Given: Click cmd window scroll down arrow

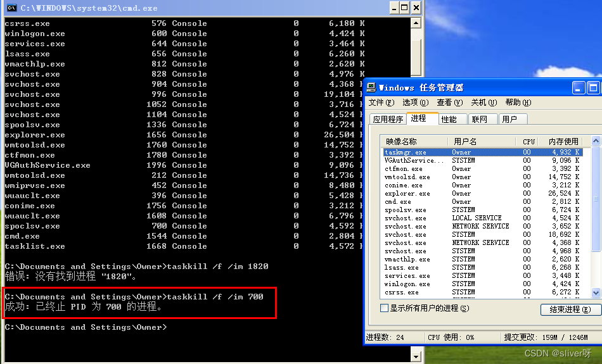Looking at the screenshot, I should 416,356.
